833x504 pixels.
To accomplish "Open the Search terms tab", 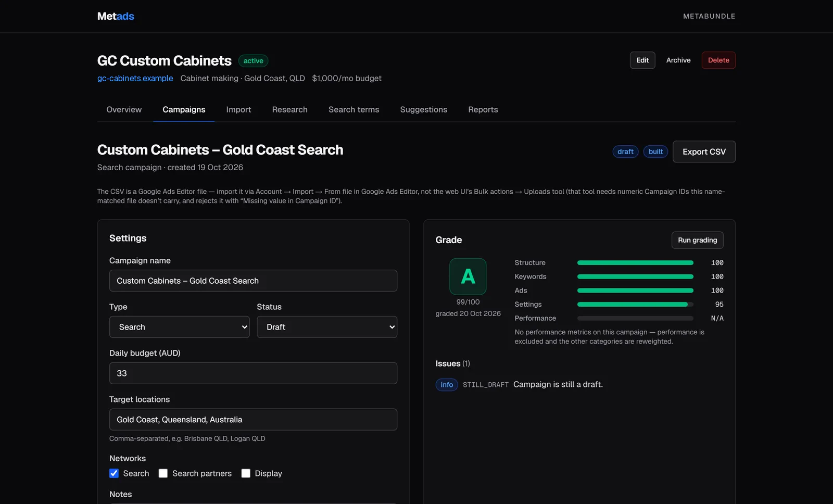I will click(x=354, y=109).
